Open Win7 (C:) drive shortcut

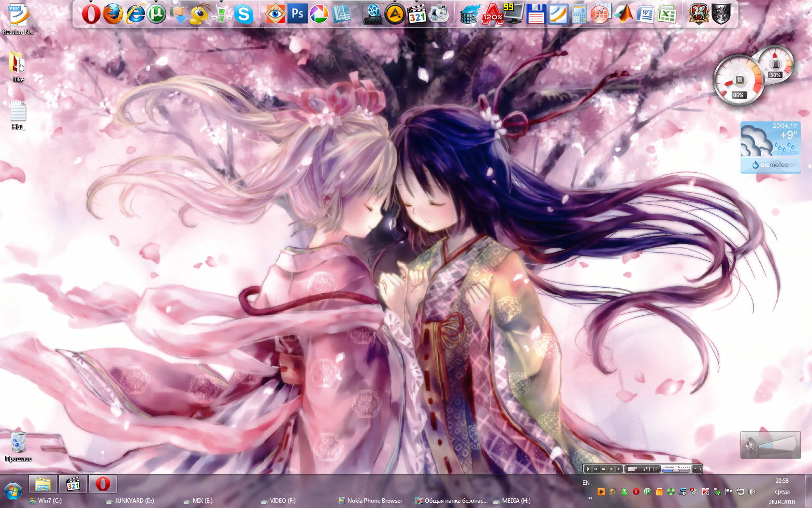coord(45,501)
